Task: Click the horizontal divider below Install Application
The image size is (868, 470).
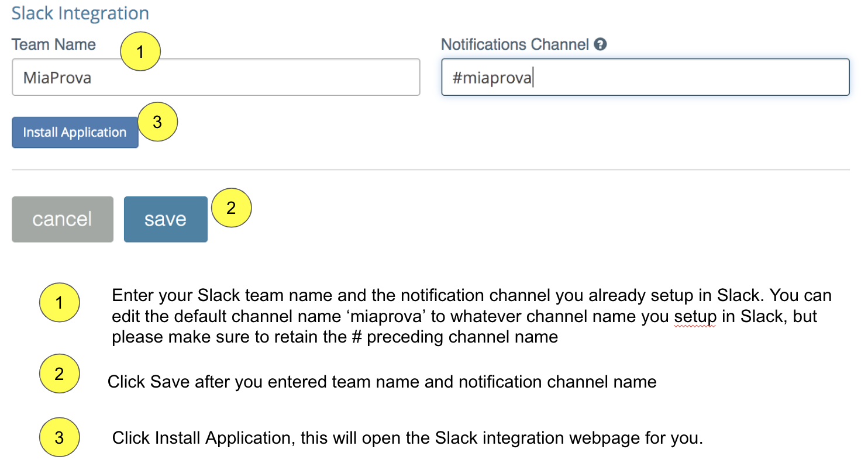Action: [430, 170]
